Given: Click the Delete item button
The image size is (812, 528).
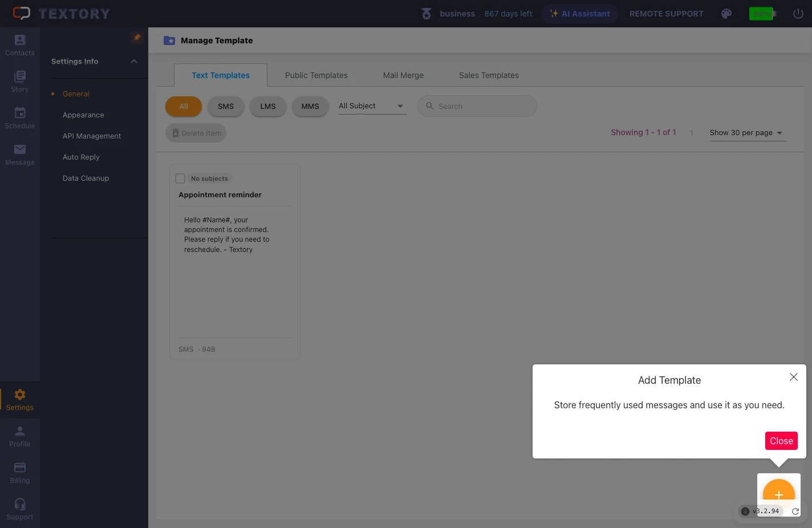Looking at the screenshot, I should [196, 133].
